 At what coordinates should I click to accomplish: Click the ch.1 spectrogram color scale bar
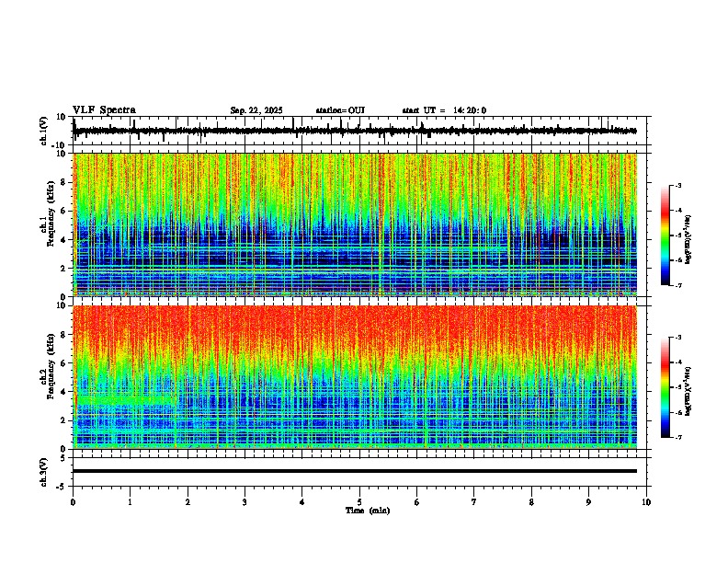(x=665, y=236)
